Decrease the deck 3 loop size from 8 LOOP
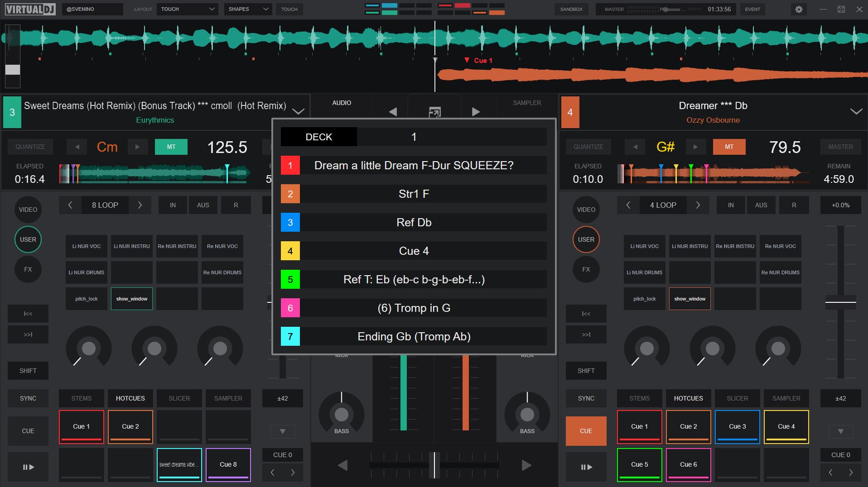The image size is (868, 487). [x=70, y=205]
